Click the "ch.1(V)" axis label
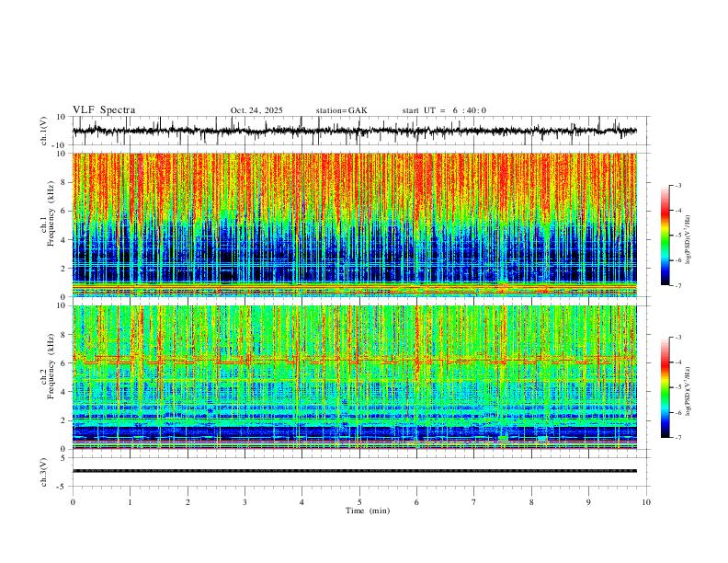 tap(44, 131)
